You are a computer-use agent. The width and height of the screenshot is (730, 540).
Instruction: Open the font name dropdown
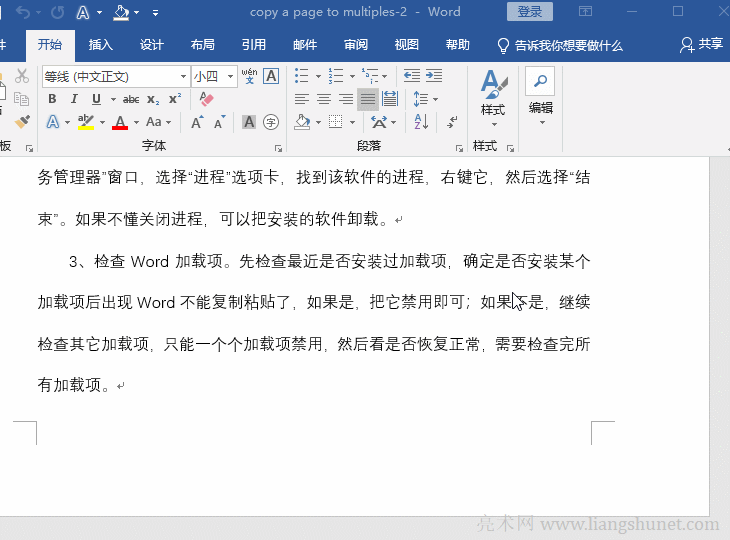[x=183, y=76]
